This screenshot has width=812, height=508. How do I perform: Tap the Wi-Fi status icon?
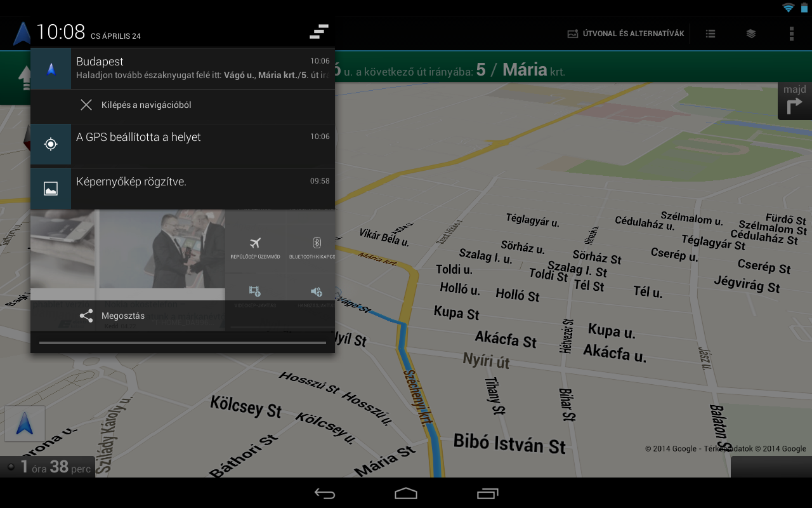coord(788,8)
